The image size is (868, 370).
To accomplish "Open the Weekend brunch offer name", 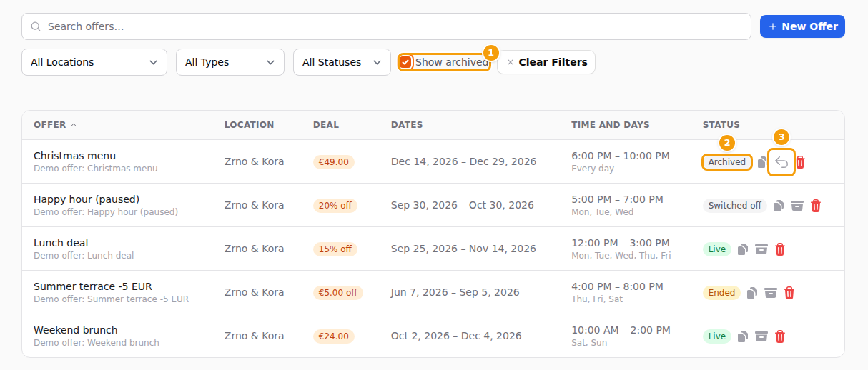I will click(x=76, y=330).
